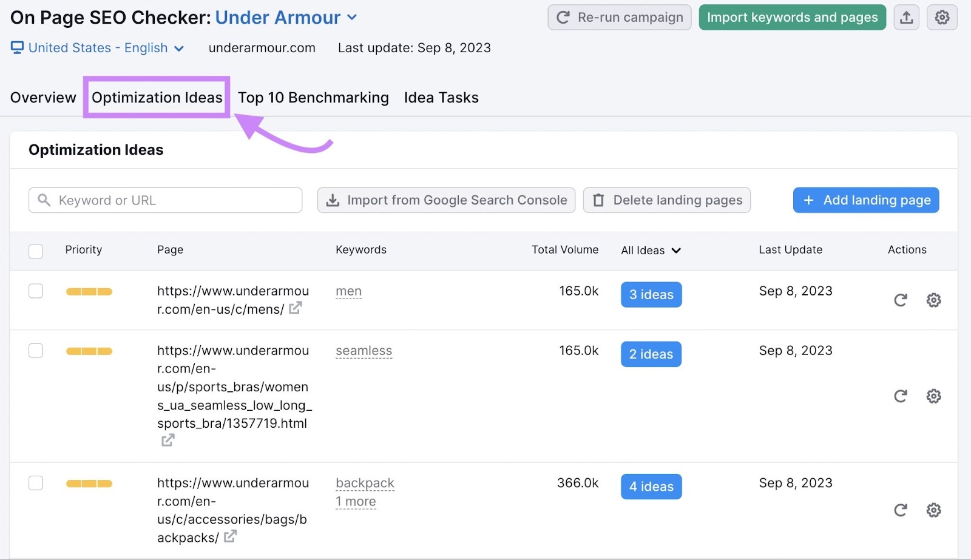Open mens page external link icon
The image size is (971, 560).
pyautogui.click(x=295, y=308)
